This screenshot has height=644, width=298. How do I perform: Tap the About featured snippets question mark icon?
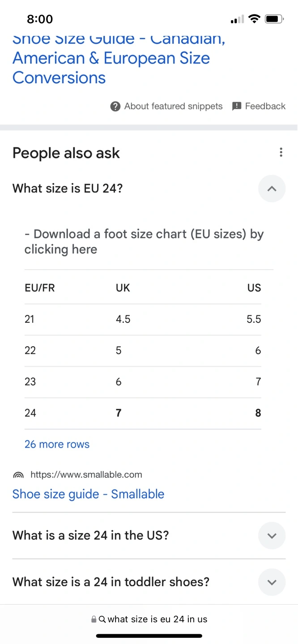[x=115, y=106]
